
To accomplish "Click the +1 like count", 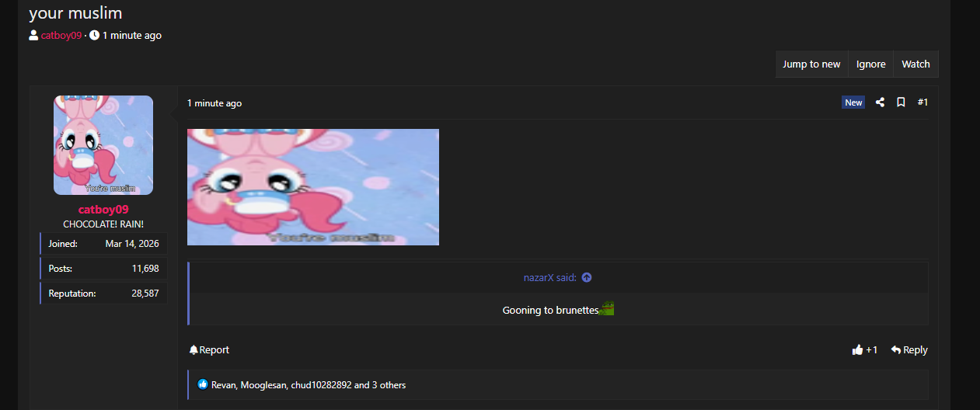I will (872, 350).
